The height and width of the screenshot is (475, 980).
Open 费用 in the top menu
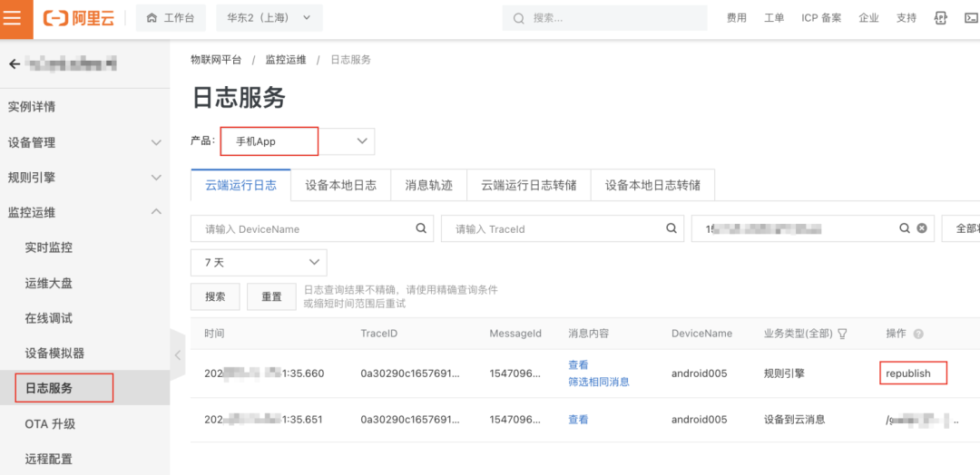pyautogui.click(x=736, y=18)
